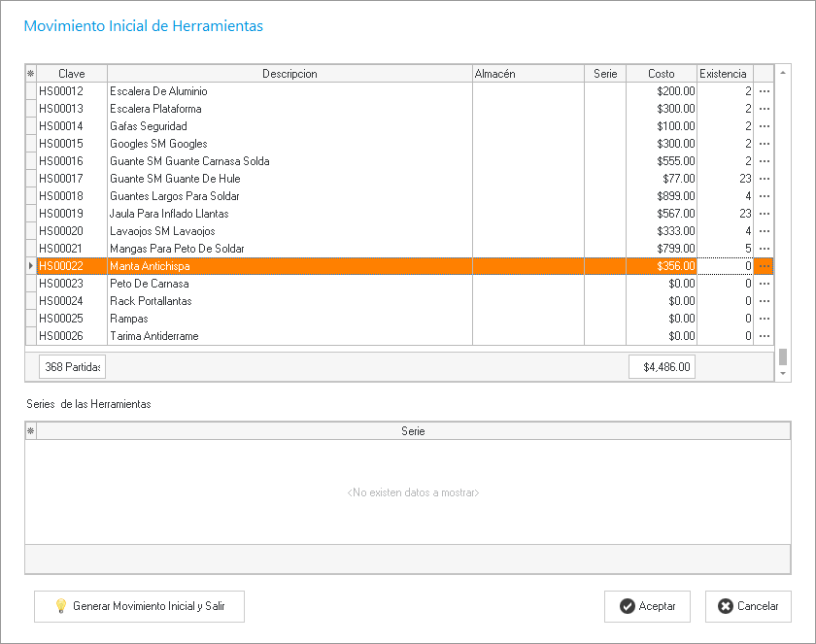Click the Cancelar button
Screen dimensions: 816x644
748,606
